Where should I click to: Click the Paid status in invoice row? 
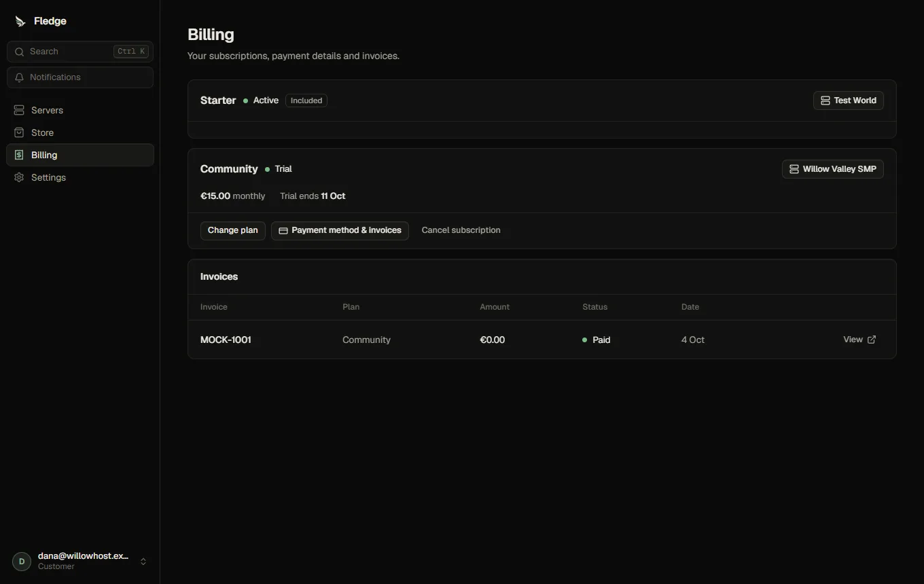597,340
